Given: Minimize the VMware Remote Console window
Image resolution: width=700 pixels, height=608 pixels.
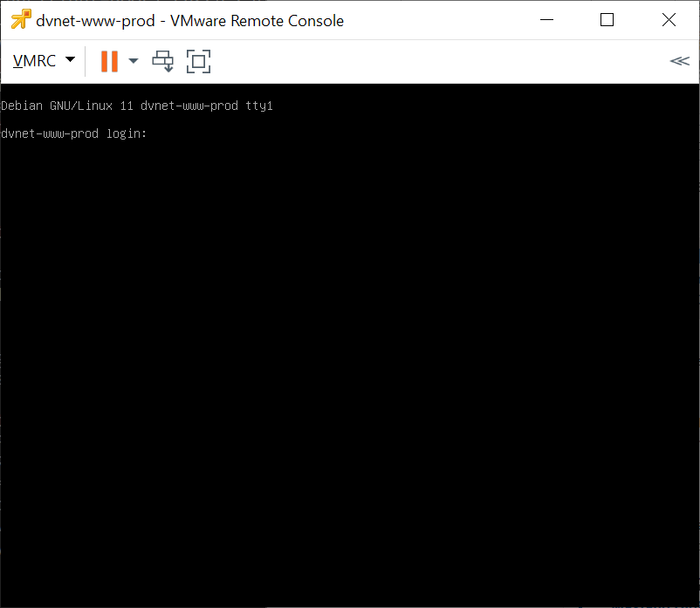Looking at the screenshot, I should pos(547,20).
